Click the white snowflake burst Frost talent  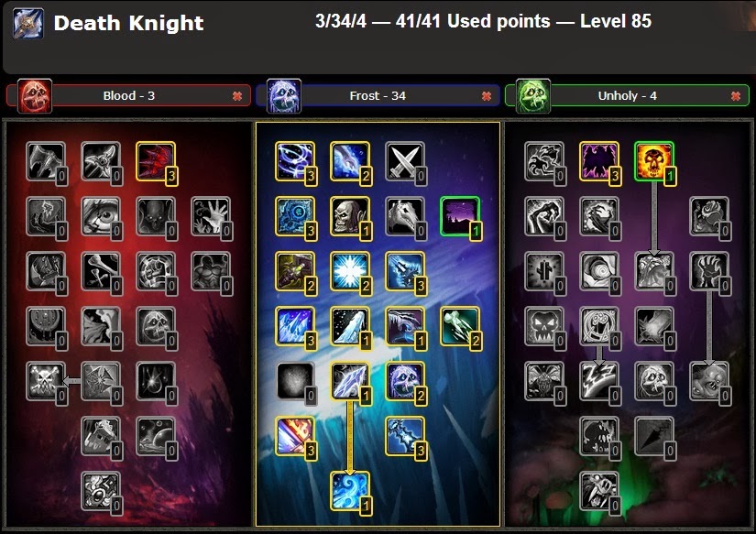tap(350, 271)
